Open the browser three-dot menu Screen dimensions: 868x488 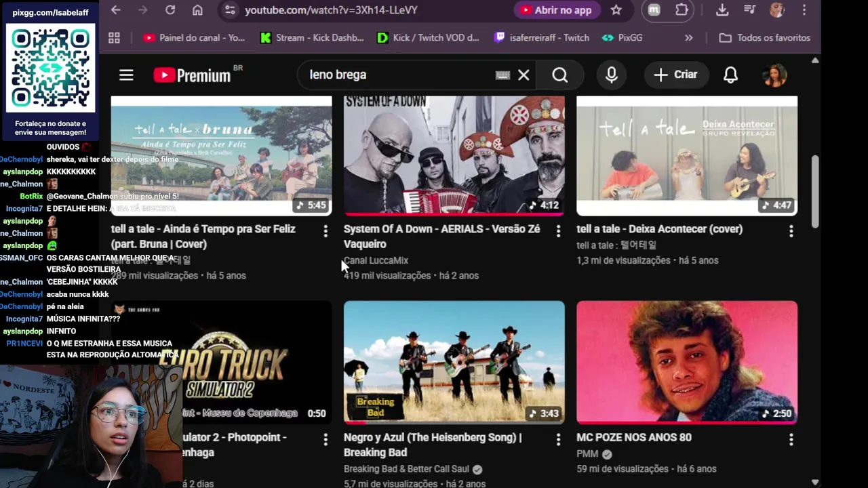click(804, 10)
